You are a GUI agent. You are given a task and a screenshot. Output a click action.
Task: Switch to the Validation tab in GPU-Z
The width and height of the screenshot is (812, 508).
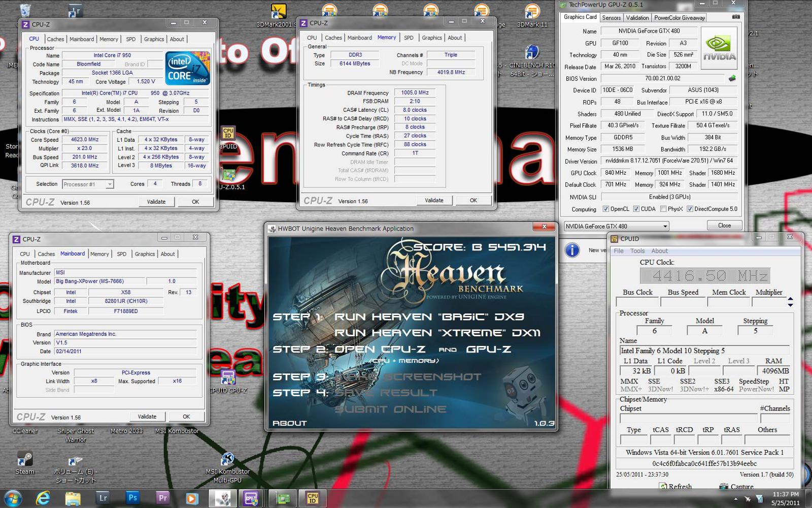[637, 18]
